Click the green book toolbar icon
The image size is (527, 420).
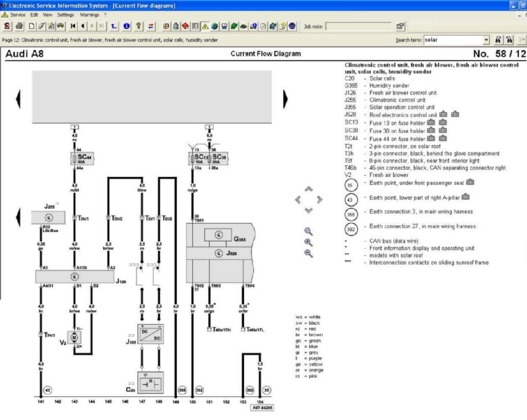coord(234,26)
